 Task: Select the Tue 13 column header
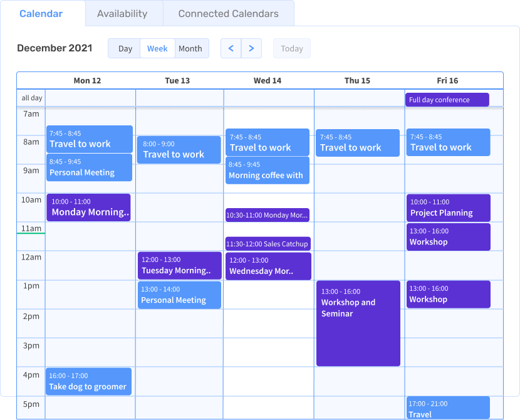(177, 81)
